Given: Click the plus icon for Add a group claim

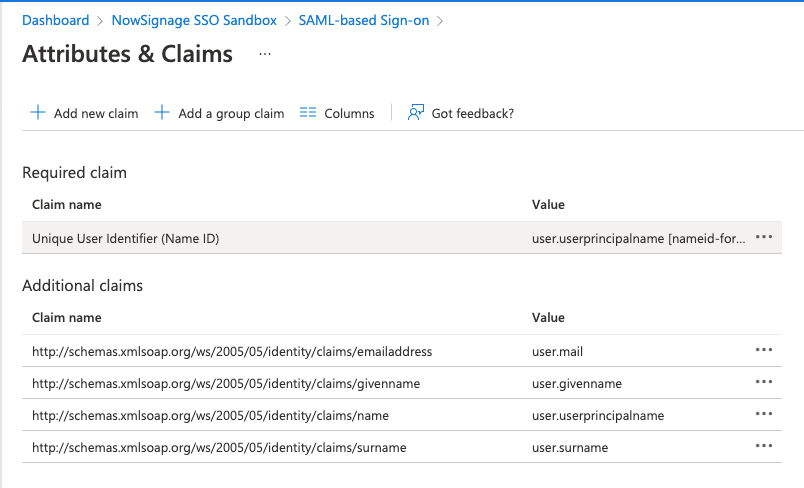Looking at the screenshot, I should point(162,113).
